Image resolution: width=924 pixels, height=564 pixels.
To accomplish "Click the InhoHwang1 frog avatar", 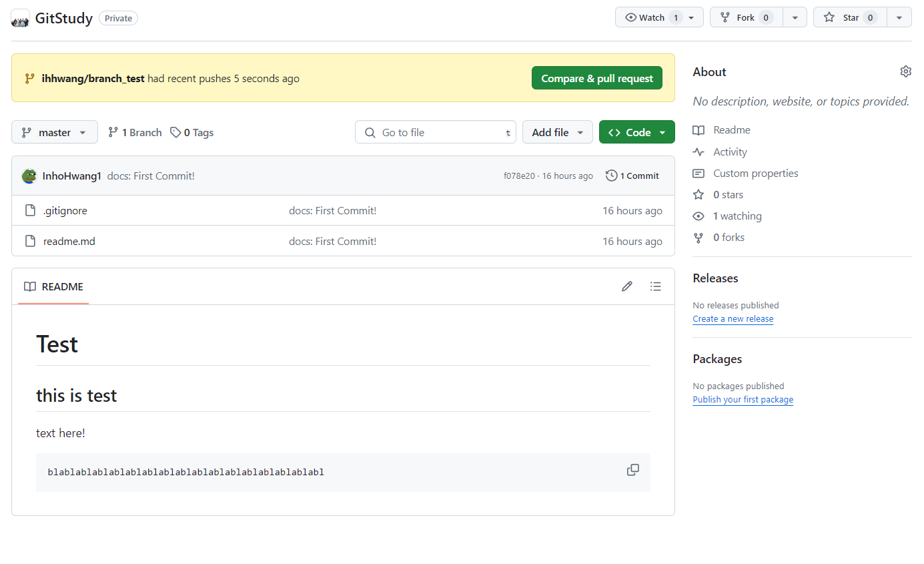I will pyautogui.click(x=29, y=176).
